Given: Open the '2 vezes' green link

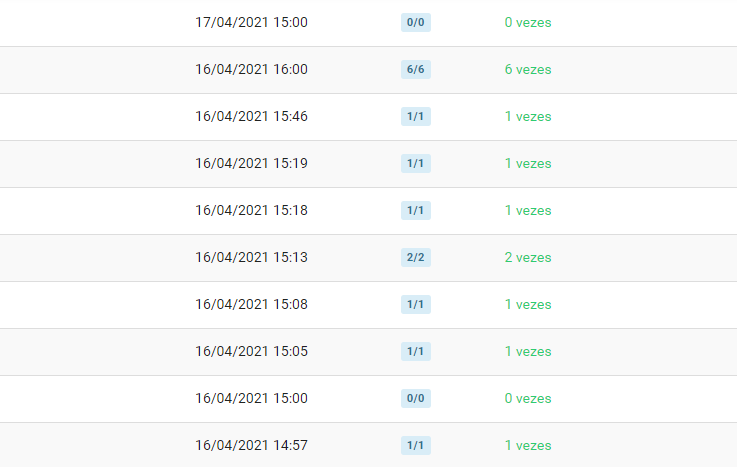Looking at the screenshot, I should point(528,257).
